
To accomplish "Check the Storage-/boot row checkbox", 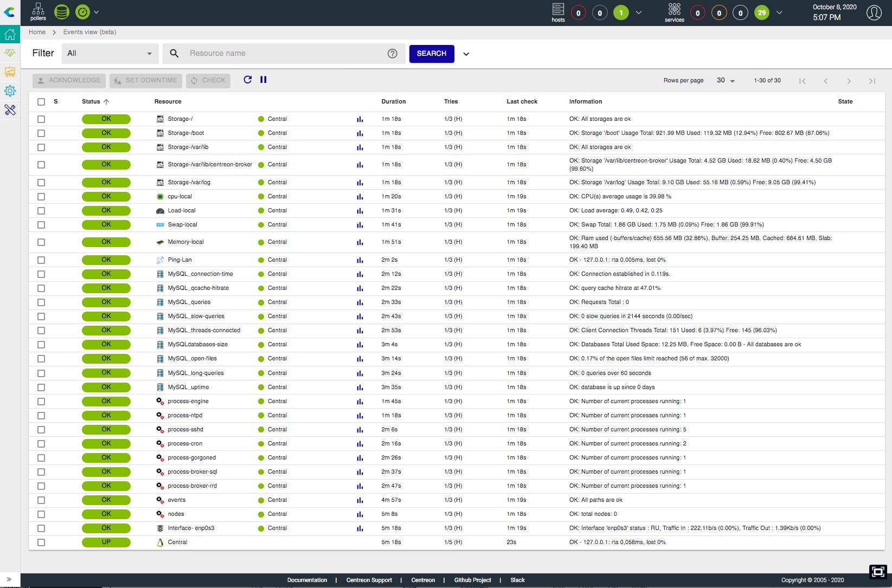I will tap(41, 133).
